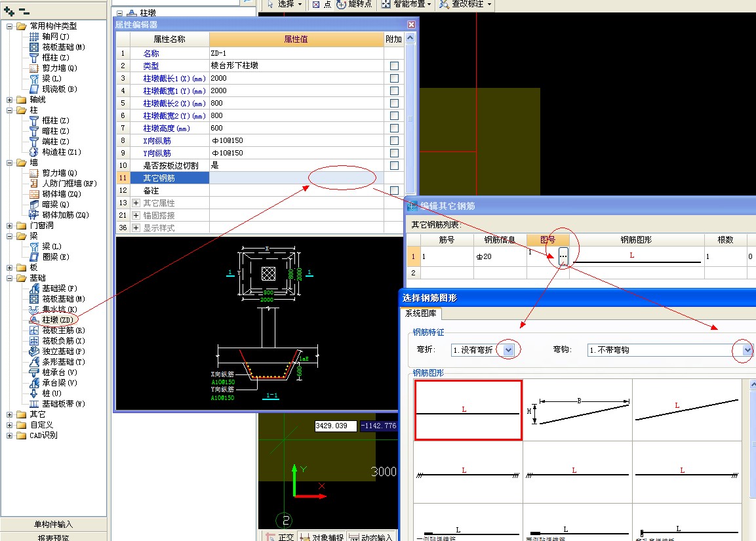Image resolution: width=756 pixels, height=541 pixels.
Task: Select the H-B sloped rebar shape thumbnail
Action: coord(578,411)
